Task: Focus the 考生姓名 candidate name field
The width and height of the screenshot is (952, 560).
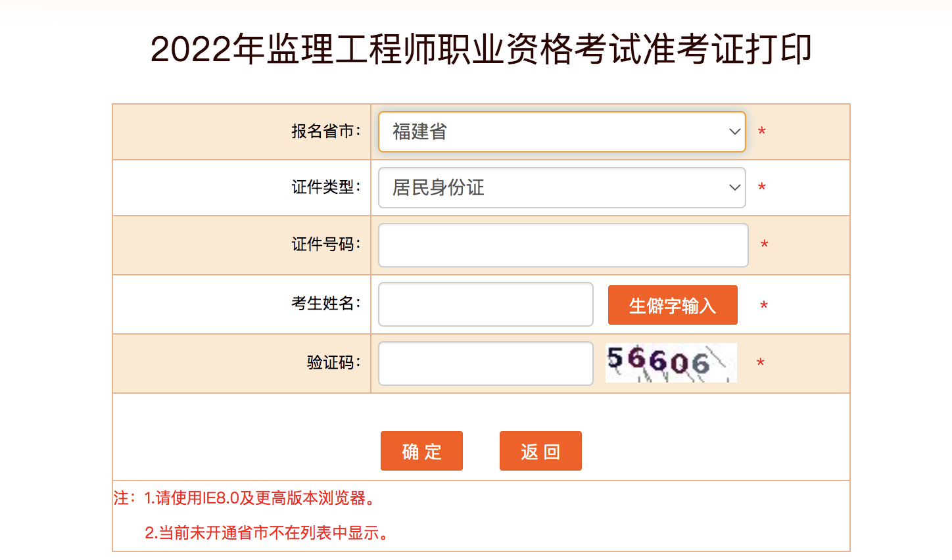Action: 485,304
